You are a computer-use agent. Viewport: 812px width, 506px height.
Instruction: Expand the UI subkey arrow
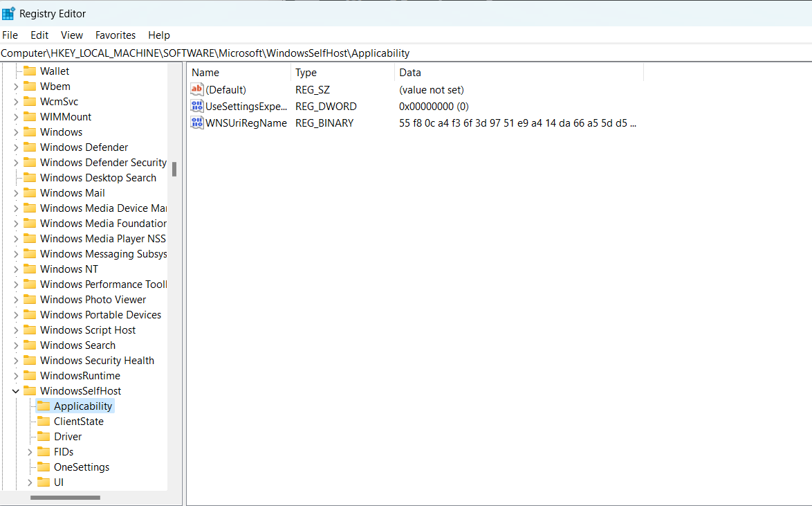(x=30, y=482)
